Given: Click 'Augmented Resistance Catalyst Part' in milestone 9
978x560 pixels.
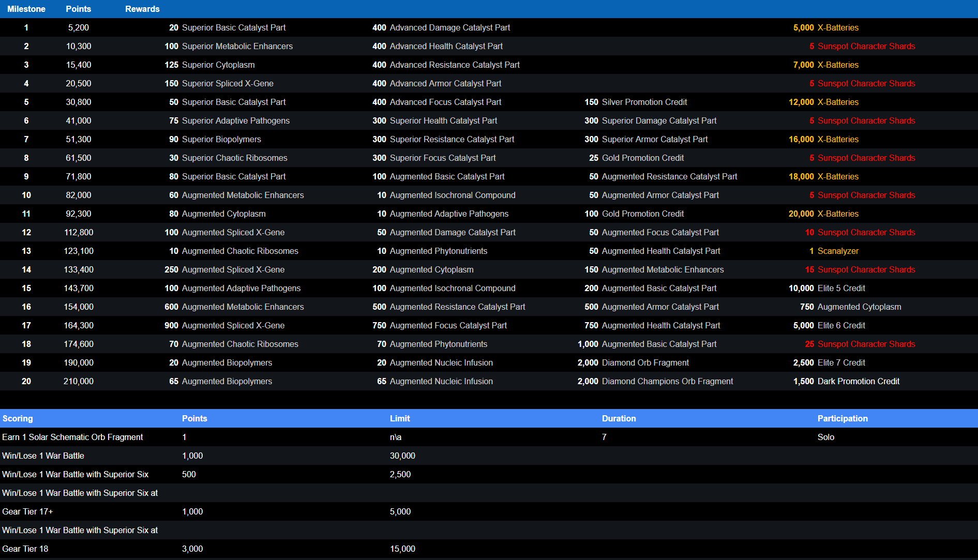Looking at the screenshot, I should point(670,176).
